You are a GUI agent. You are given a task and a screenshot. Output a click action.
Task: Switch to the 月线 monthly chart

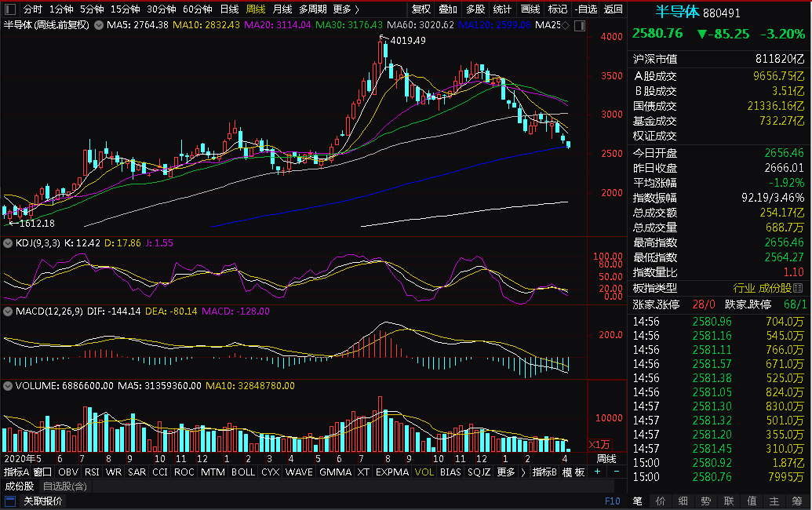point(282,9)
